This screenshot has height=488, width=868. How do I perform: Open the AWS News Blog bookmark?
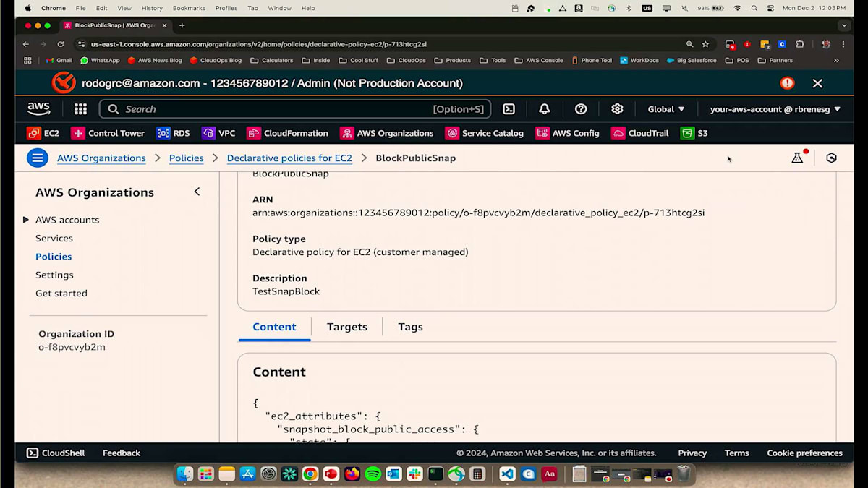(155, 61)
